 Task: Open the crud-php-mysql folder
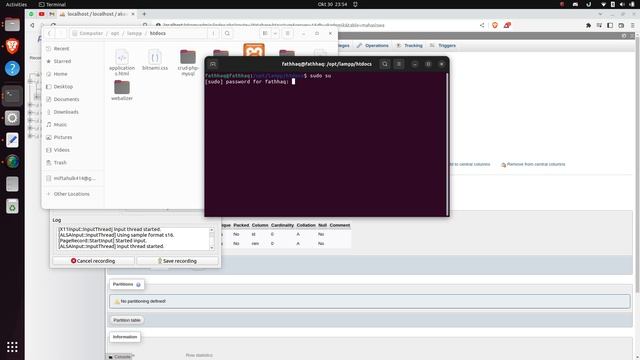[x=188, y=62]
